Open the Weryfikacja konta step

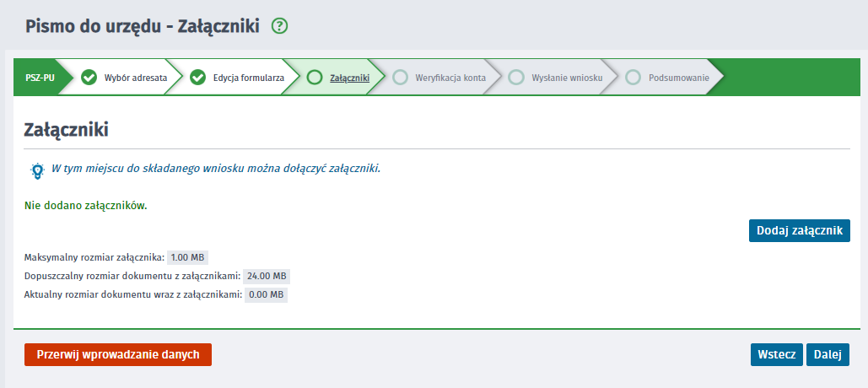tap(450, 78)
